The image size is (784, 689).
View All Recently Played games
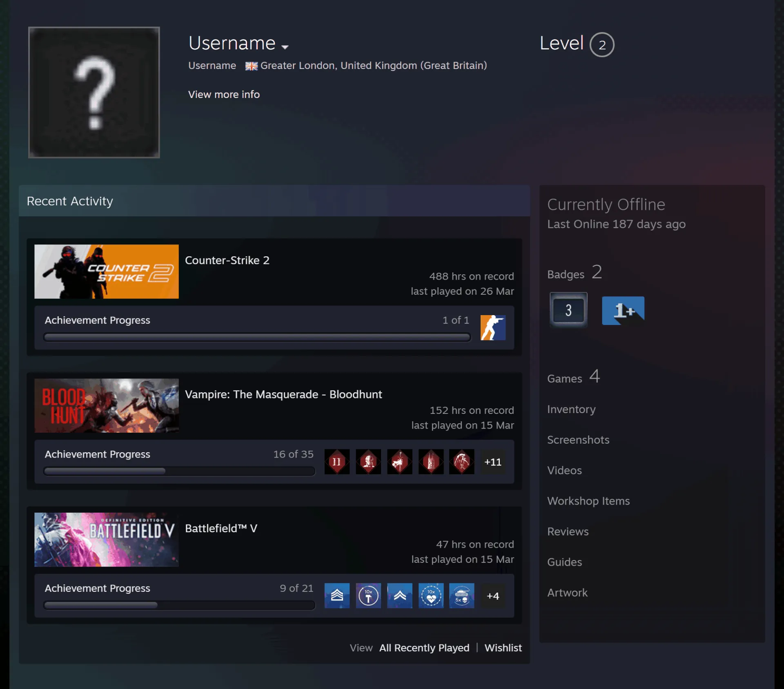[424, 648]
